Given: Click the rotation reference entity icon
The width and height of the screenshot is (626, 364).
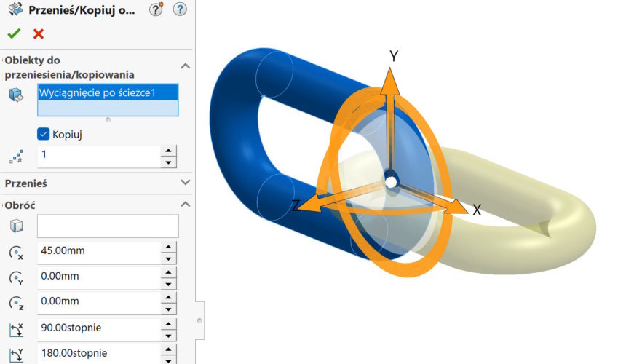Looking at the screenshot, I should pos(15,226).
